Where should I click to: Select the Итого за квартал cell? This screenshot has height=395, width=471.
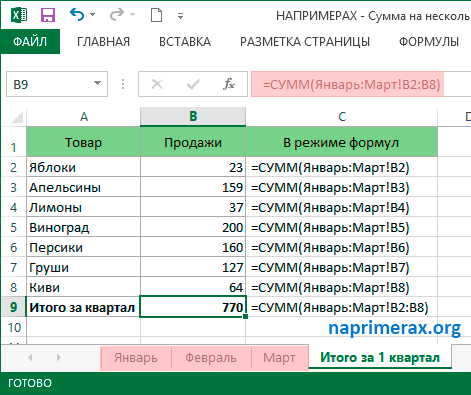pos(83,307)
